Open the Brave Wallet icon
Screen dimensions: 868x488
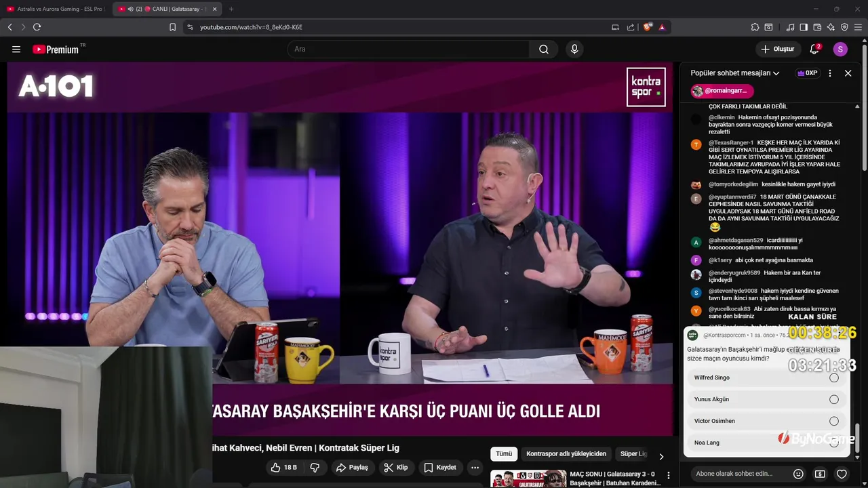(817, 27)
